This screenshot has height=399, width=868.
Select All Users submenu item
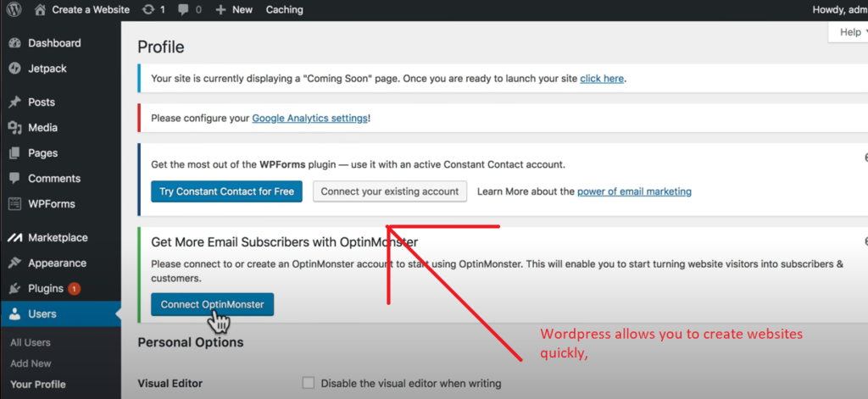click(x=30, y=342)
